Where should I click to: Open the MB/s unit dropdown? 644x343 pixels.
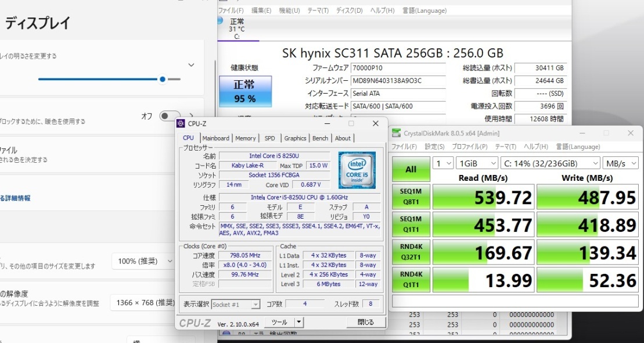click(x=620, y=163)
